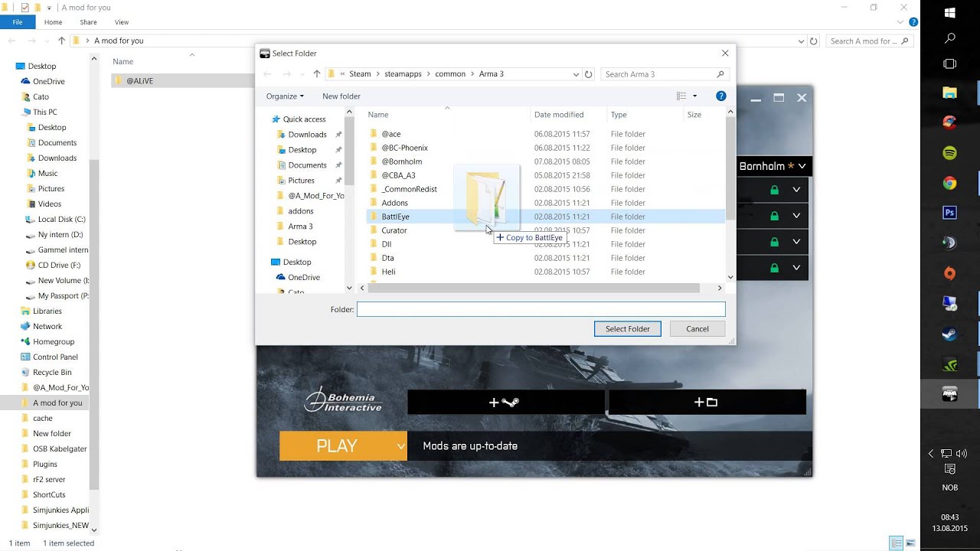Open Spotify from the taskbar

[x=949, y=153]
